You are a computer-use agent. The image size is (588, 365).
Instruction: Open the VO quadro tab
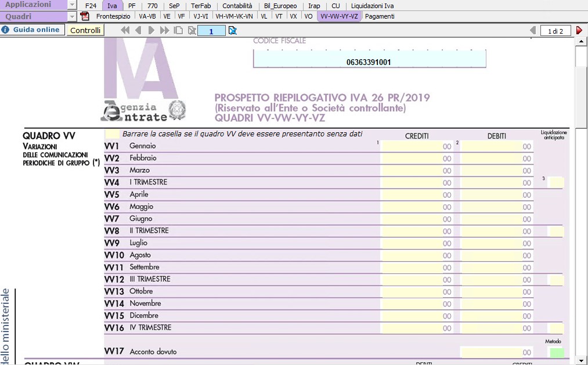[x=309, y=16]
